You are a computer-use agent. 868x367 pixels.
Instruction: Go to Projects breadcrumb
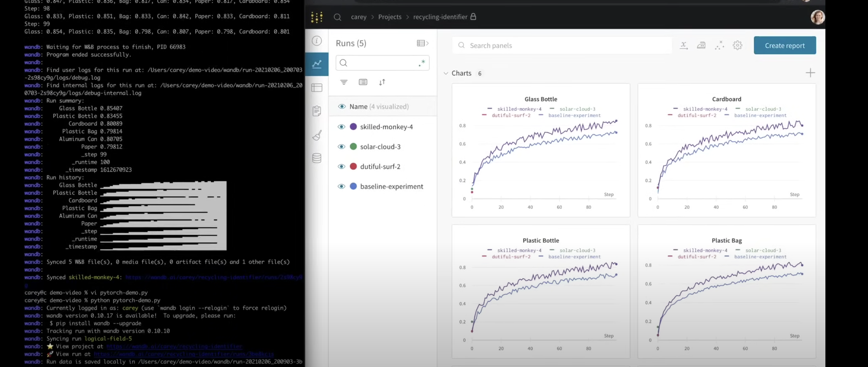[390, 17]
